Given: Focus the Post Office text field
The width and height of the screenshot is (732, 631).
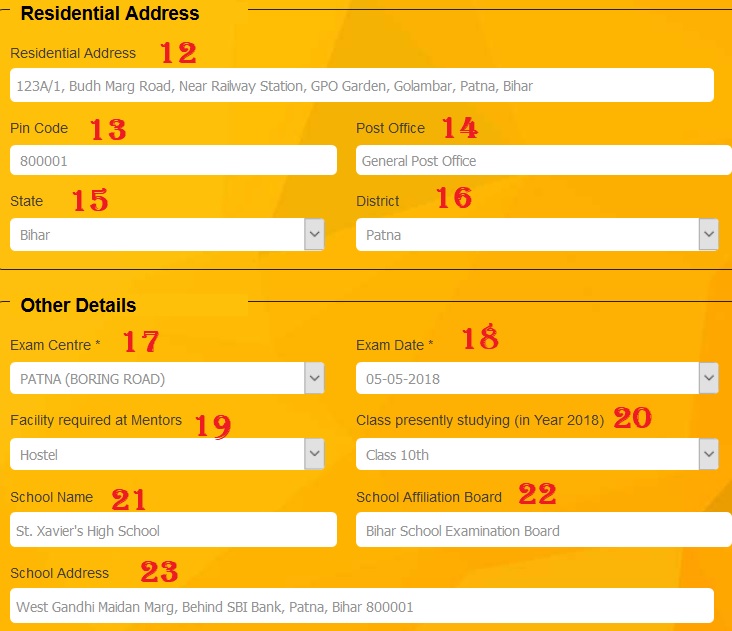Looking at the screenshot, I should tap(543, 160).
